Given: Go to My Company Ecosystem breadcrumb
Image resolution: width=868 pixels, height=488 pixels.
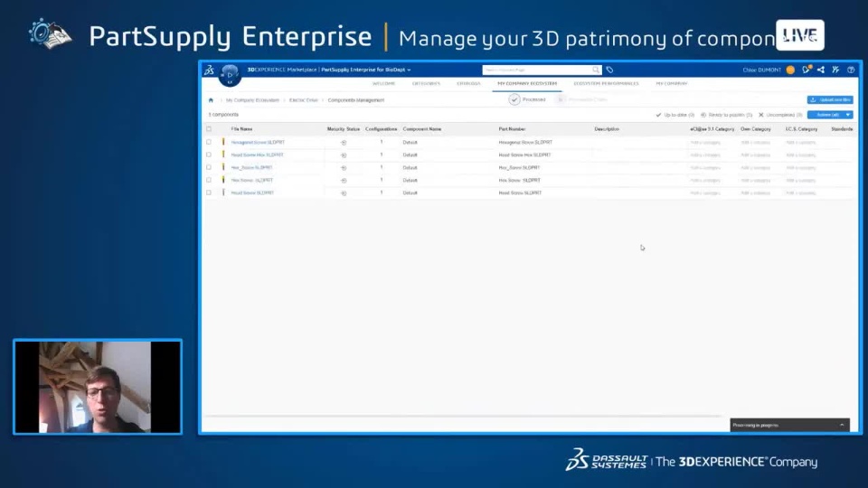Looking at the screenshot, I should [252, 100].
